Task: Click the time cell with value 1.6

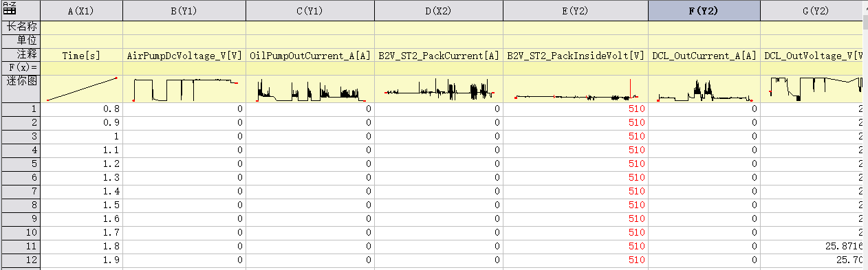Action: (x=81, y=219)
